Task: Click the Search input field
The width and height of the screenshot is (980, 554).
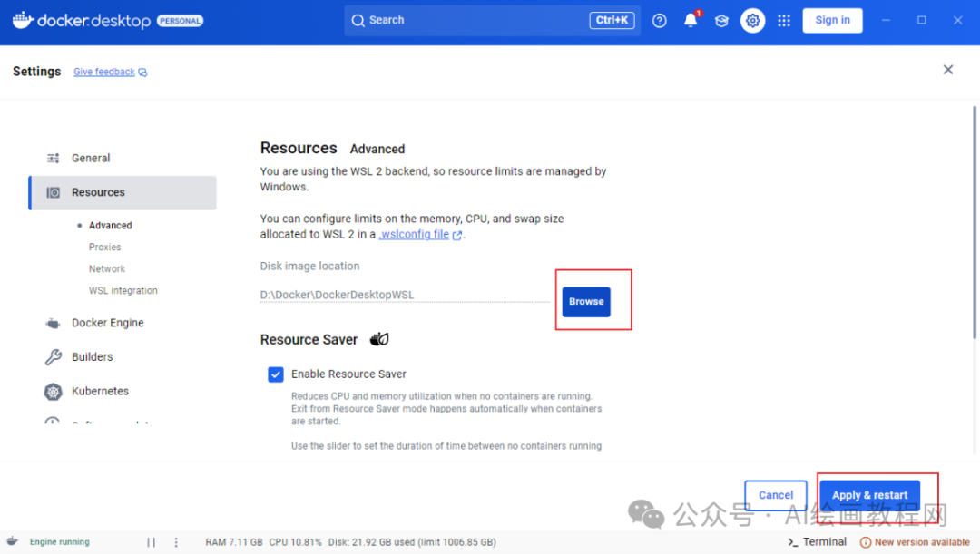Action: pos(492,20)
